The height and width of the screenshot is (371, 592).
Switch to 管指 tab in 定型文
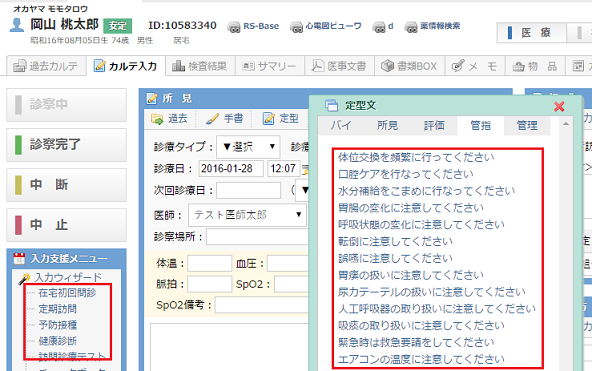pyautogui.click(x=480, y=125)
